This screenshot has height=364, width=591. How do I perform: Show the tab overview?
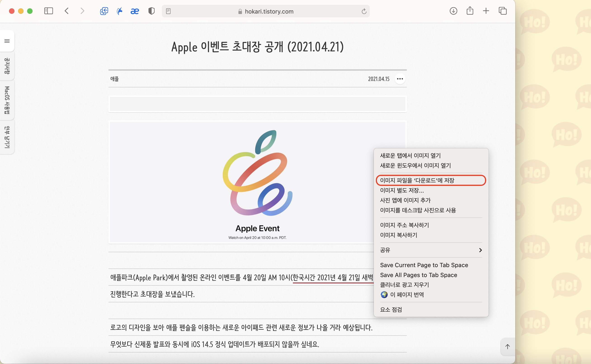[503, 11]
